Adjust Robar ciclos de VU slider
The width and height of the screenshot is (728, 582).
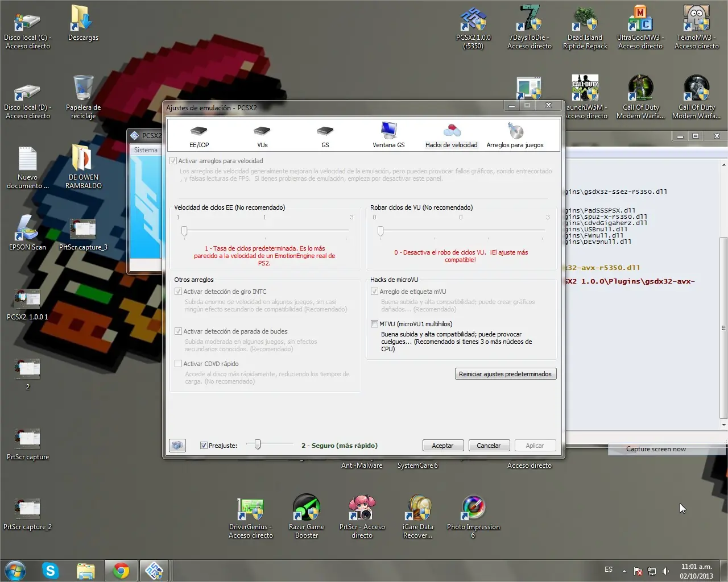380,231
